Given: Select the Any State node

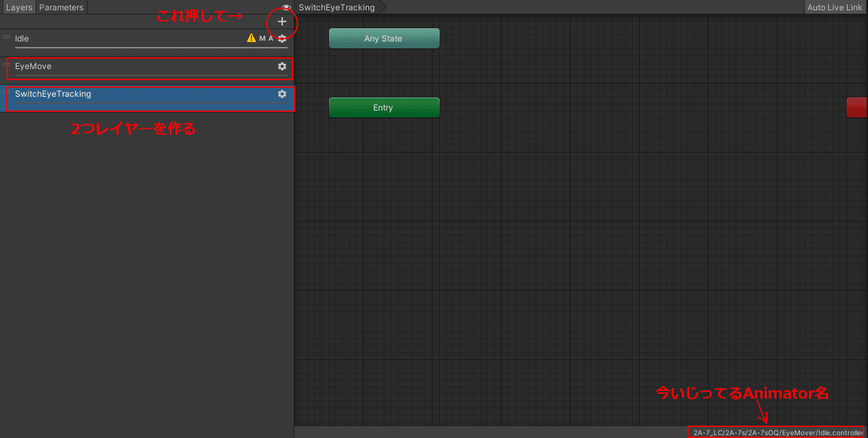Looking at the screenshot, I should (384, 38).
